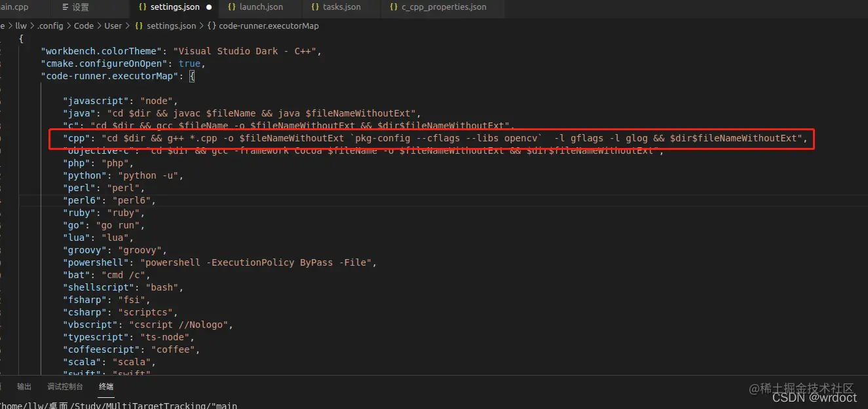Switch to the settings.json tab
868x409 pixels.
pyautogui.click(x=175, y=7)
